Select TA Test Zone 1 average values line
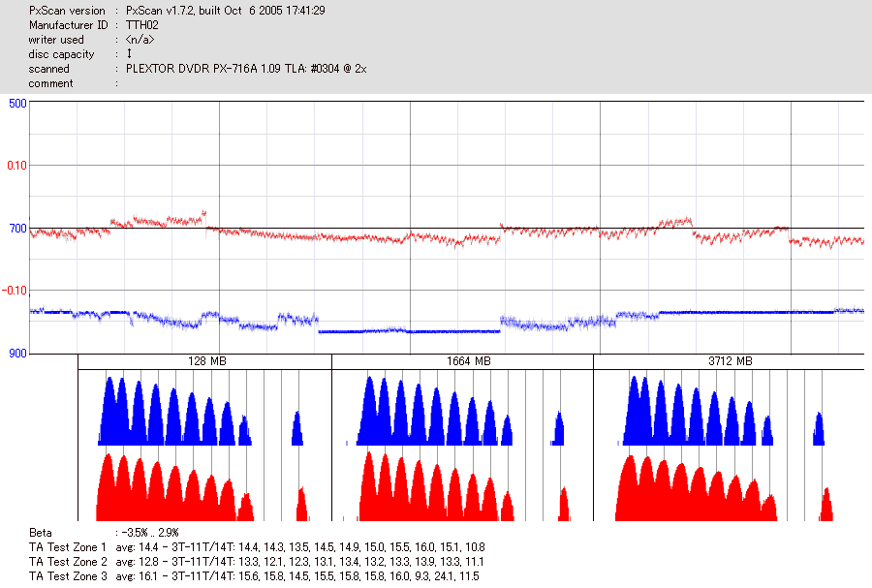Viewport: 872px width, 588px height. pos(300,547)
